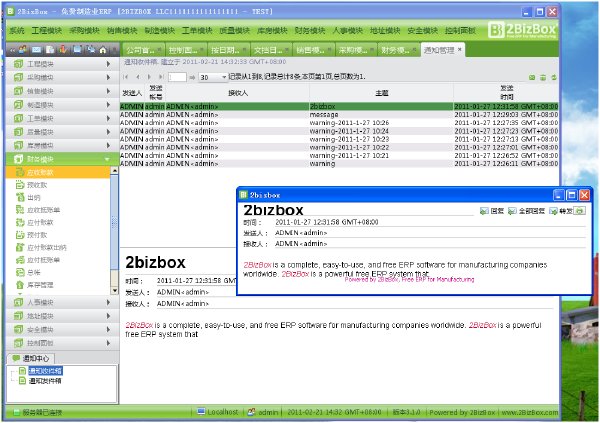600x423 pixels.
Task: Close the 通知管理 tab
Action: click(460, 49)
